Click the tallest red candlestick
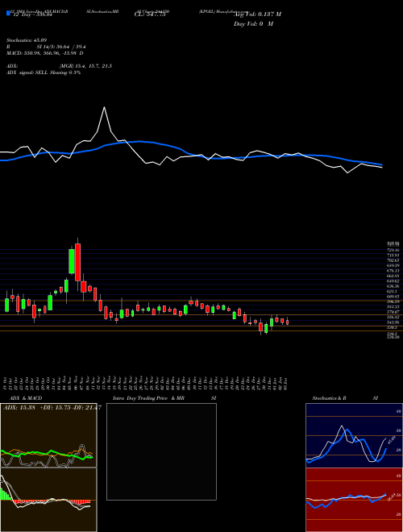Viewport: 403px width, 532px height. 78,262
